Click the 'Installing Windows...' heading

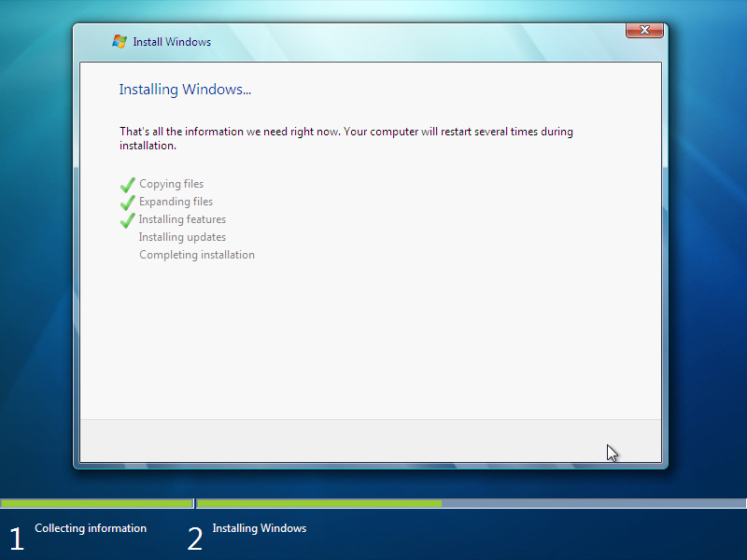(x=185, y=89)
